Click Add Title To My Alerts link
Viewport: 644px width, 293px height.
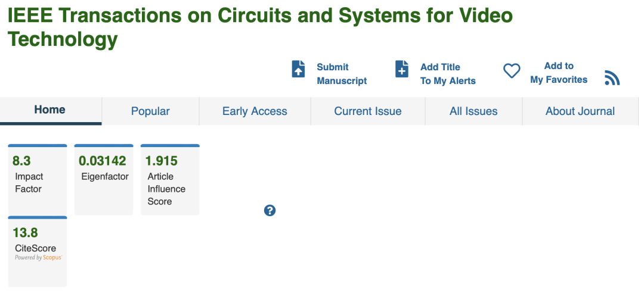(x=448, y=74)
